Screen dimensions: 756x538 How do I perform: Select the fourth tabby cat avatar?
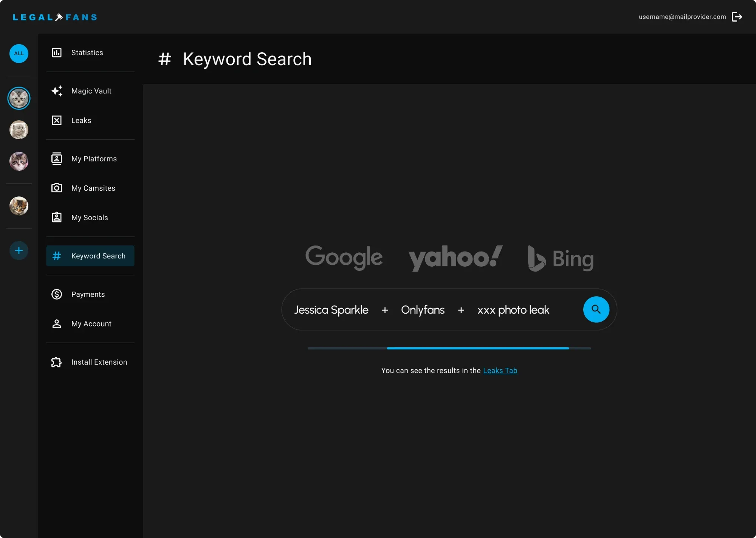pos(19,206)
